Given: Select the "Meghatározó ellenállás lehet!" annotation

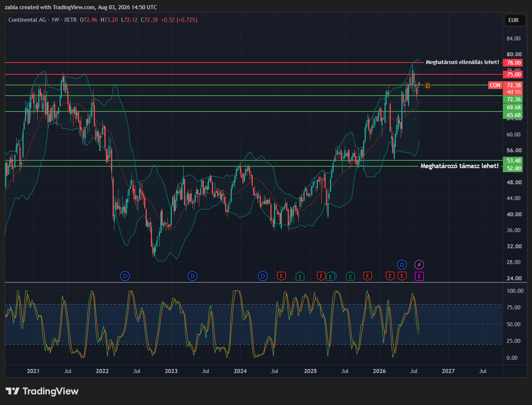Looking at the screenshot, I should click(462, 62).
